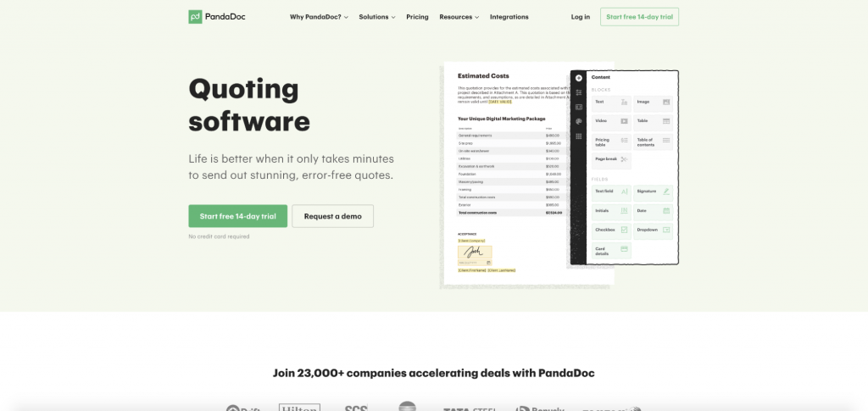Click the grid apps icon in dark sidebar
This screenshot has height=411, width=868.
click(x=578, y=136)
